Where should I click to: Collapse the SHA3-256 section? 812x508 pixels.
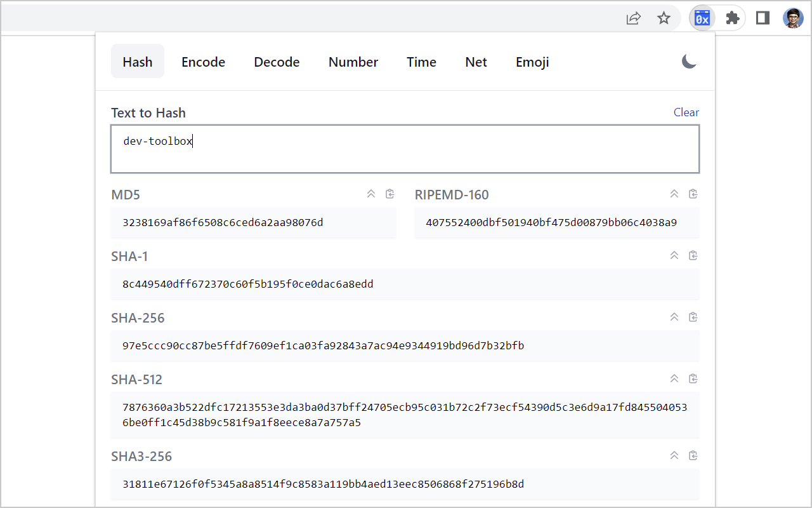(674, 455)
